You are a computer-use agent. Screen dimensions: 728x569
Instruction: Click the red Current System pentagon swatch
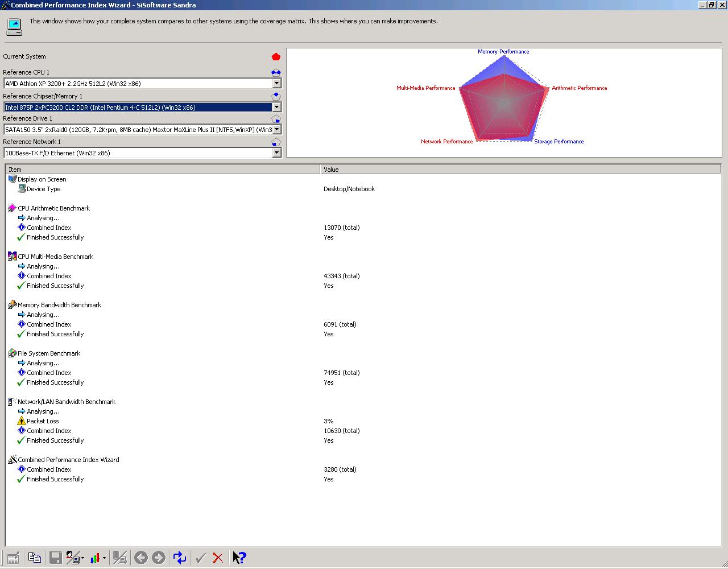point(276,56)
